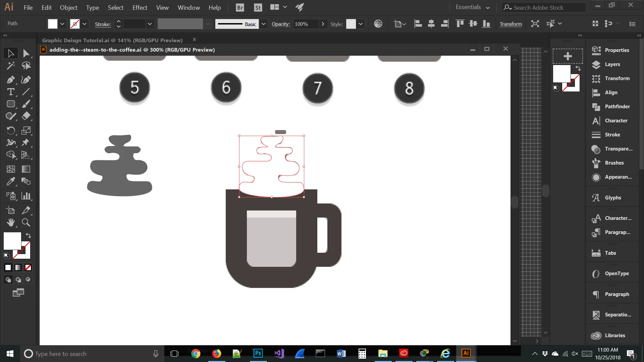
Task: Click the Opacity label link
Action: tap(280, 24)
